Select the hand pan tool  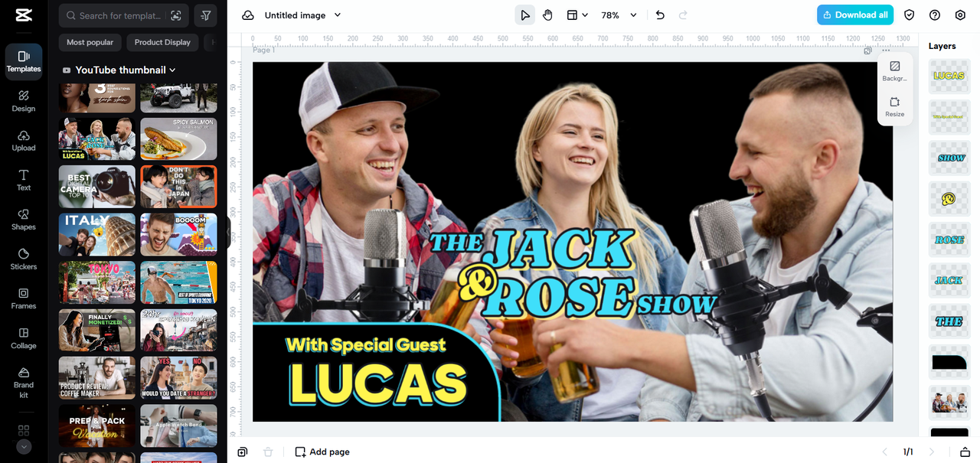548,15
